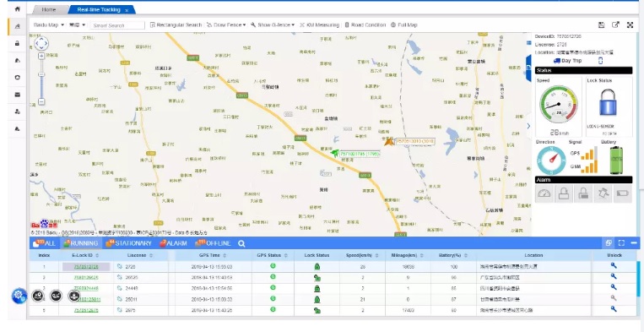The image size is (644, 332).
Task: Activate the Rectangular Search tool
Action: click(176, 25)
